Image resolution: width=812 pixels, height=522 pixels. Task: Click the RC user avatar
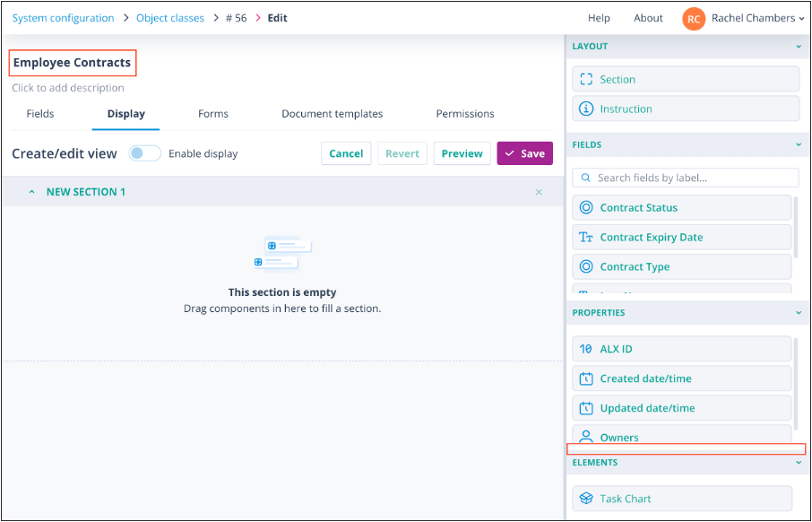point(694,19)
